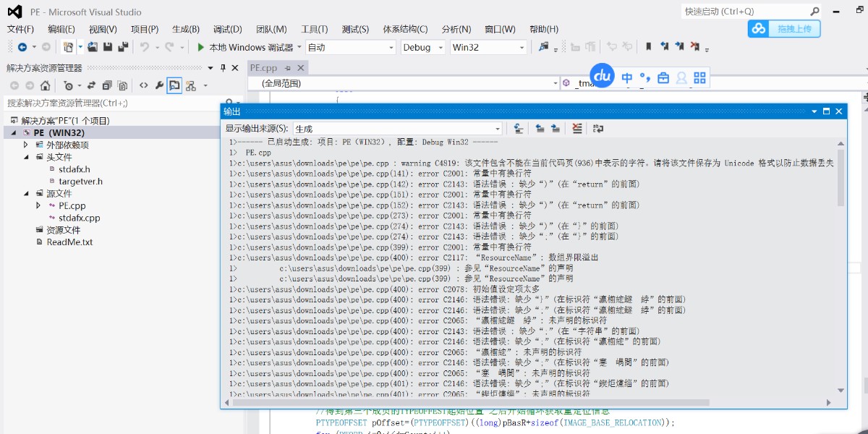This screenshot has height=434, width=868.
Task: Collapse the 头文件 folder node
Action: point(27,156)
